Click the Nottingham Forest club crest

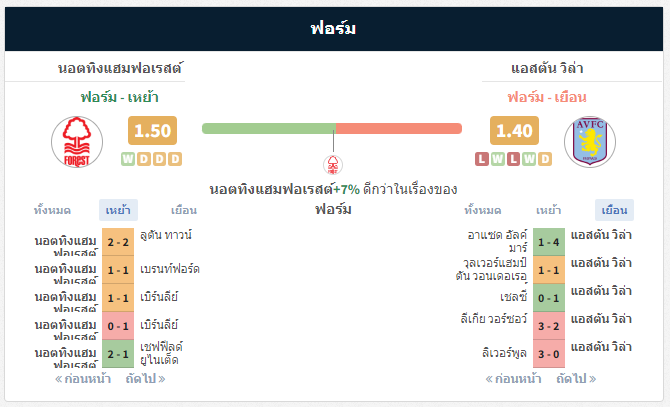[x=77, y=142]
